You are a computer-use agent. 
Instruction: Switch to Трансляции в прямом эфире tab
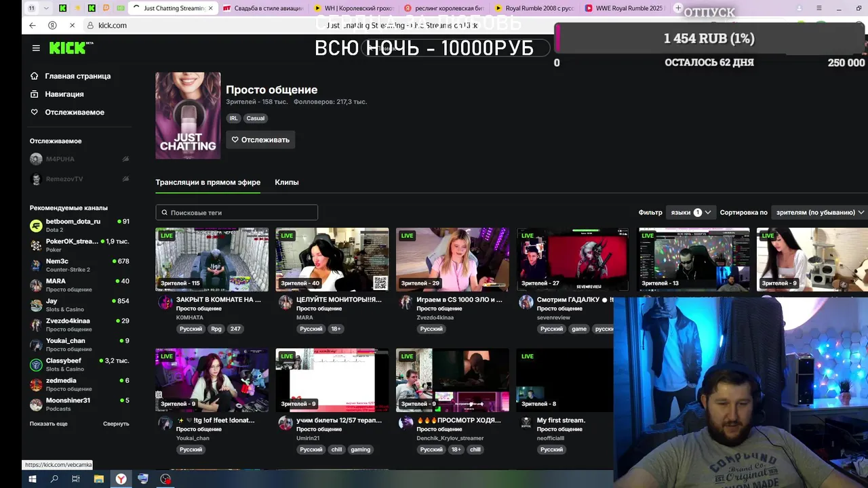pos(208,182)
